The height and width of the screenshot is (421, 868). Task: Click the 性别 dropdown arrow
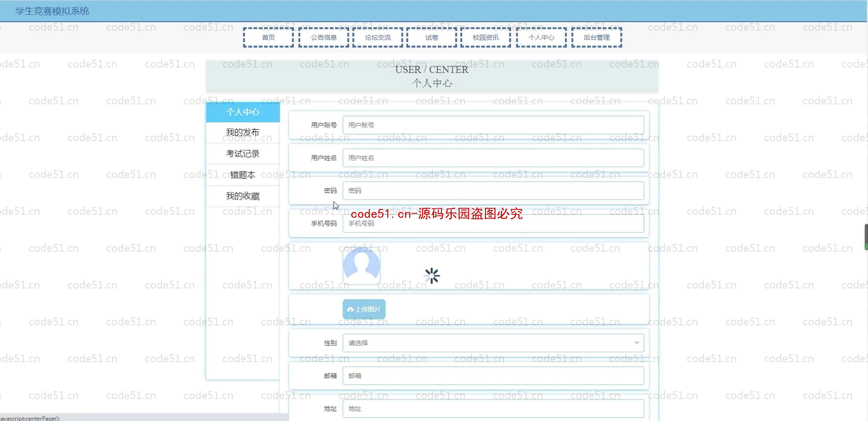point(636,343)
